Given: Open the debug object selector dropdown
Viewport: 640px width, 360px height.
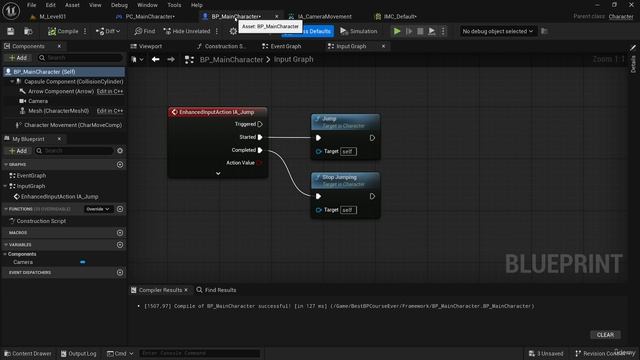Looking at the screenshot, I should [498, 31].
